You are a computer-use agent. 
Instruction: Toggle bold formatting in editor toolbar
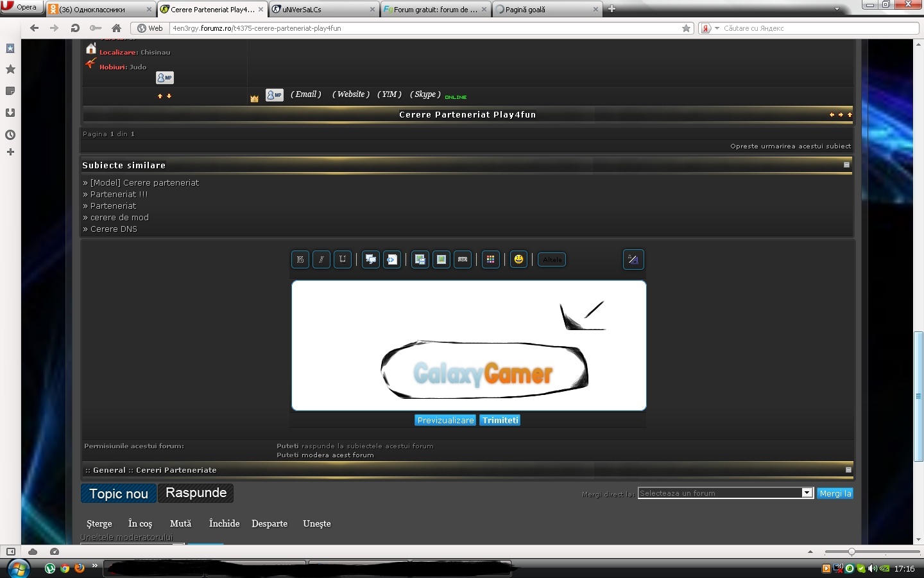[300, 259]
